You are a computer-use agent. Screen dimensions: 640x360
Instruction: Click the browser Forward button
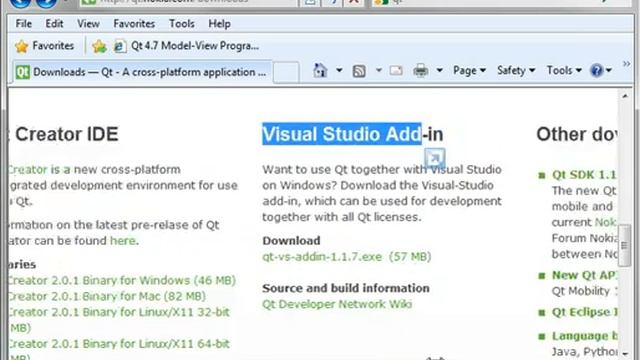(46, 3)
